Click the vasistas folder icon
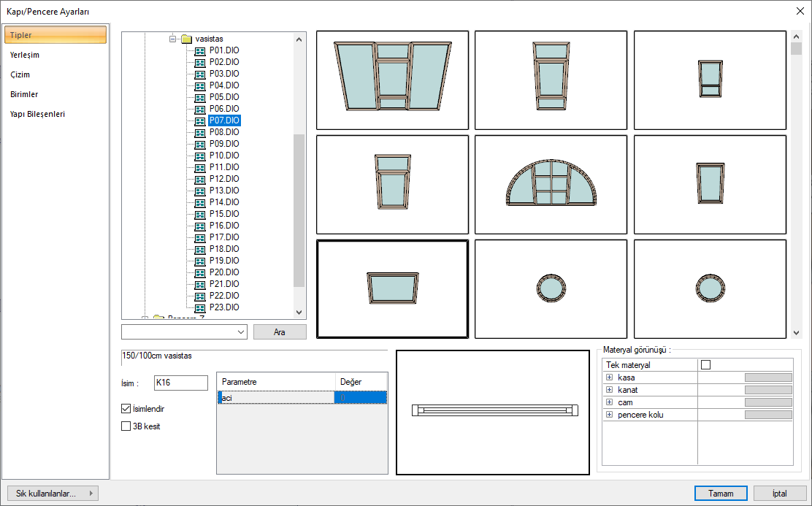812x506 pixels. pyautogui.click(x=185, y=39)
